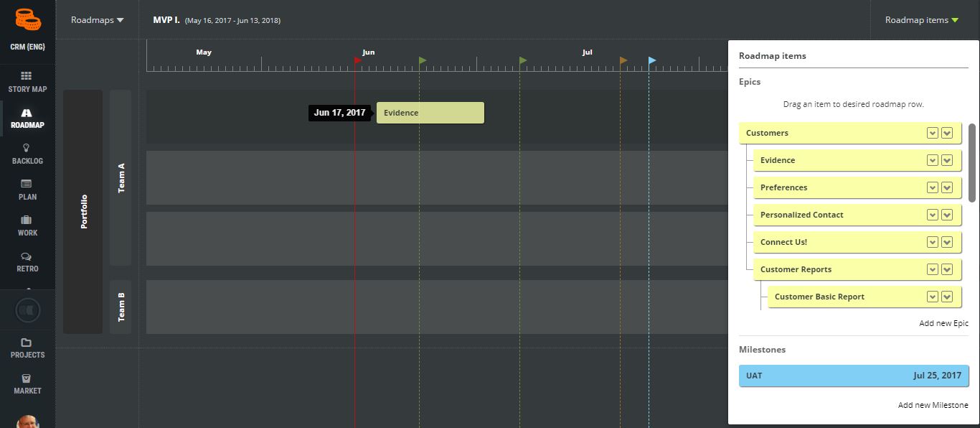Click the Jun 17, 2017 date tooltip
The width and height of the screenshot is (980, 428).
pos(340,113)
